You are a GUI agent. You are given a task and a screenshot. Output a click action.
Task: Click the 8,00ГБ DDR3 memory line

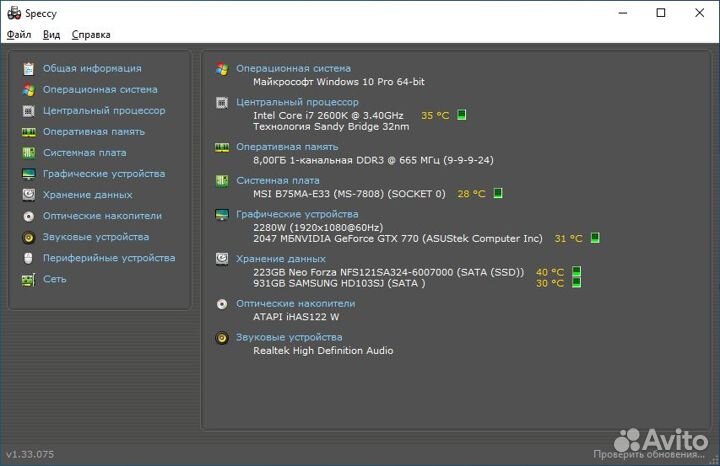tap(373, 160)
